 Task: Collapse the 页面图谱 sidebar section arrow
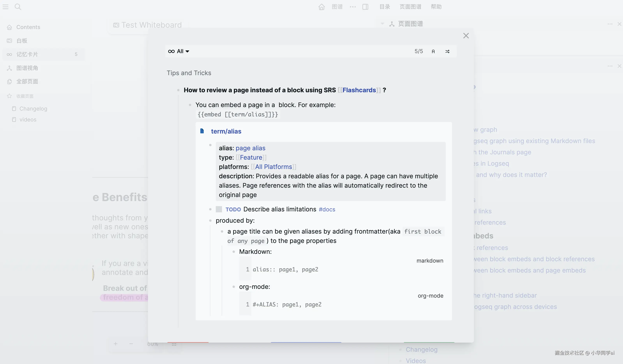point(382,24)
